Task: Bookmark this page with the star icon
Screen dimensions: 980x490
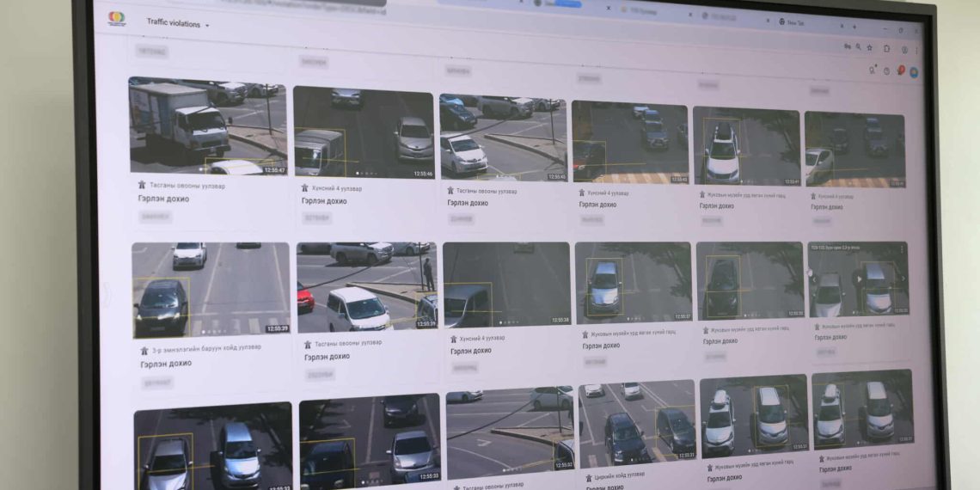Action: point(869,47)
